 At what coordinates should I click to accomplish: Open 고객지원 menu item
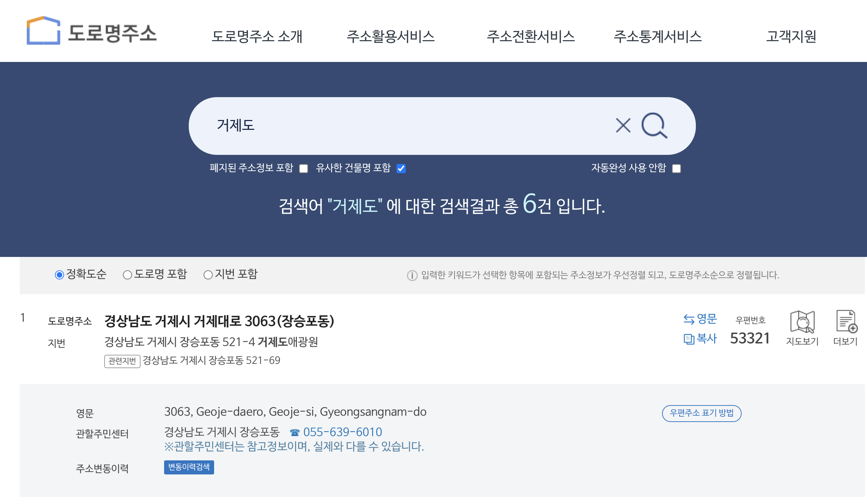click(791, 36)
